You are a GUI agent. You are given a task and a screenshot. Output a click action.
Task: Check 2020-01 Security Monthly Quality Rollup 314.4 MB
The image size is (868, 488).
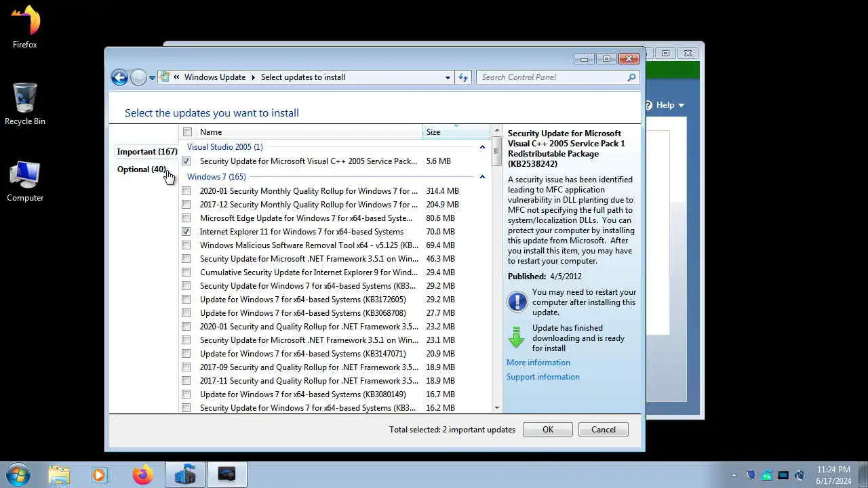click(186, 191)
